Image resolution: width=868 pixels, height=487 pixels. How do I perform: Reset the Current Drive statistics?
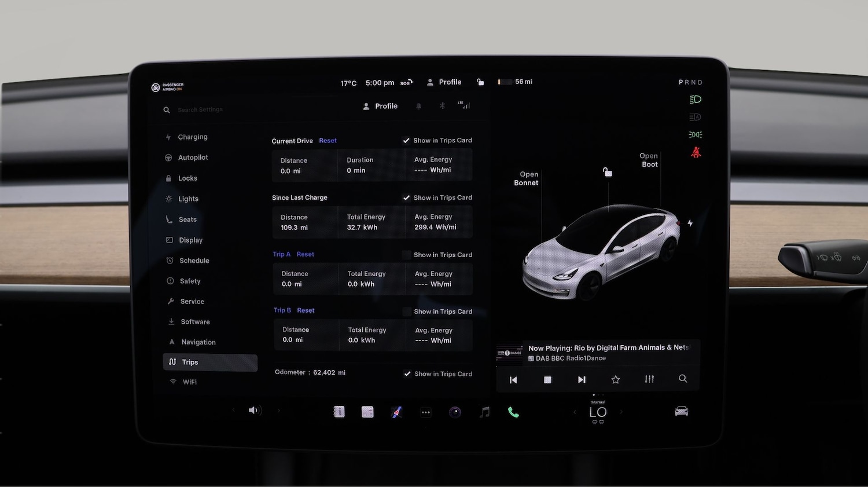[328, 140]
